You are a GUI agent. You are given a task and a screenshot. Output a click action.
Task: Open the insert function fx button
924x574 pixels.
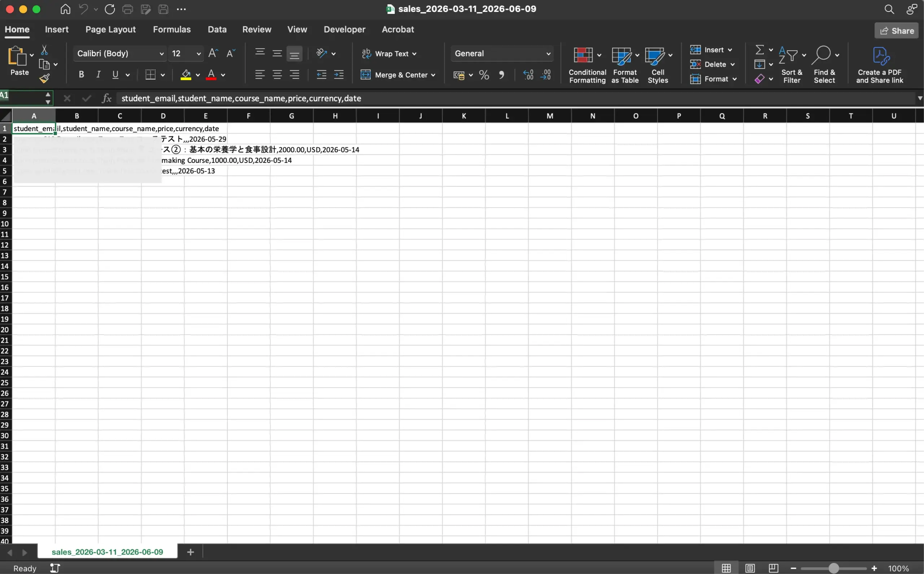pyautogui.click(x=106, y=98)
